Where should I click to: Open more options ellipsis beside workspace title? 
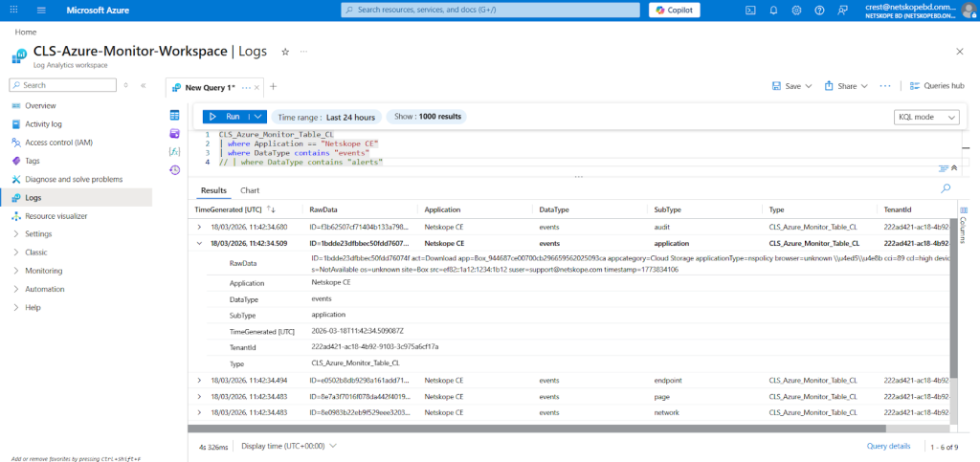point(303,52)
